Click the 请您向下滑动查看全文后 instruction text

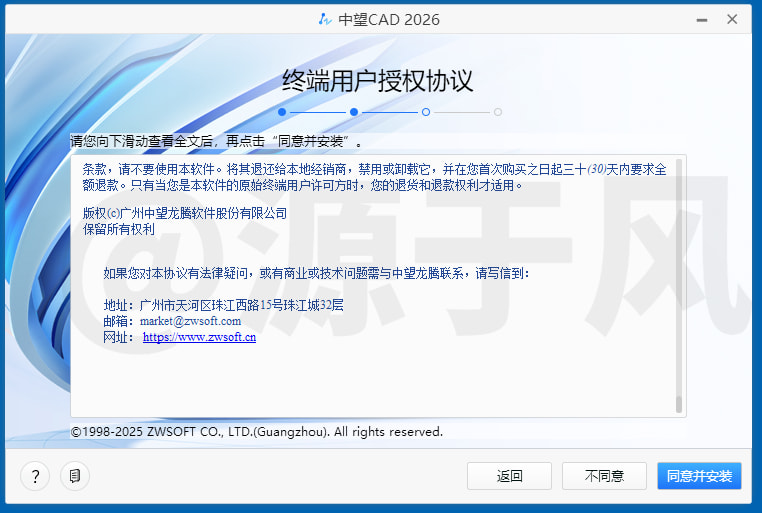(x=216, y=141)
